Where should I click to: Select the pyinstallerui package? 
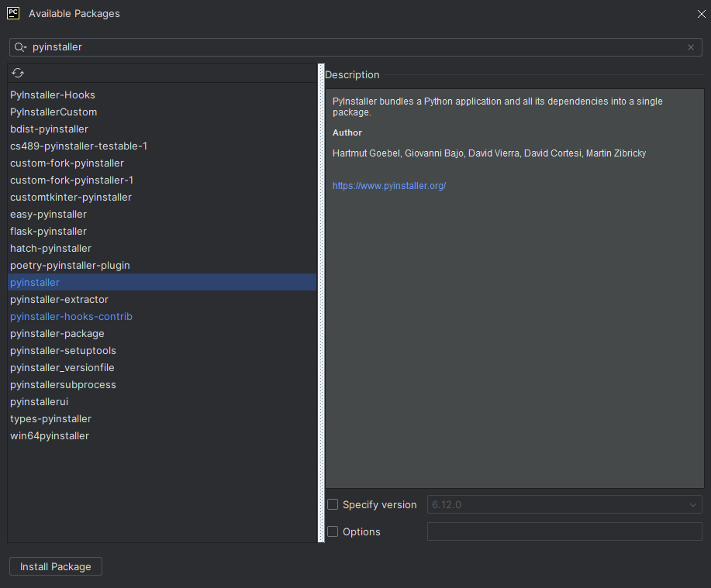coord(162,402)
